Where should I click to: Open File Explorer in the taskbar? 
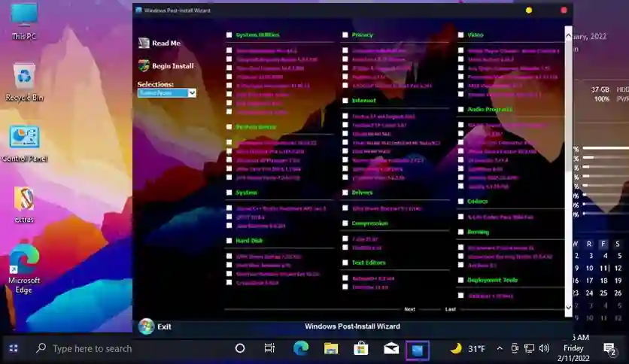331,348
